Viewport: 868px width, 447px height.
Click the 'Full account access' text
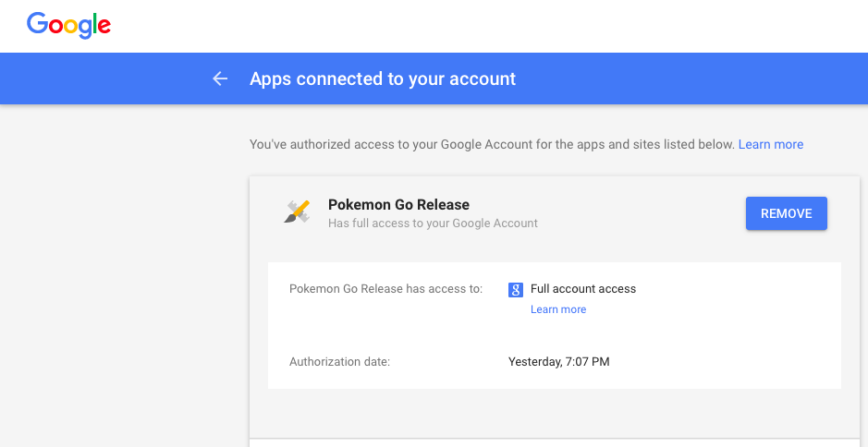(x=582, y=289)
